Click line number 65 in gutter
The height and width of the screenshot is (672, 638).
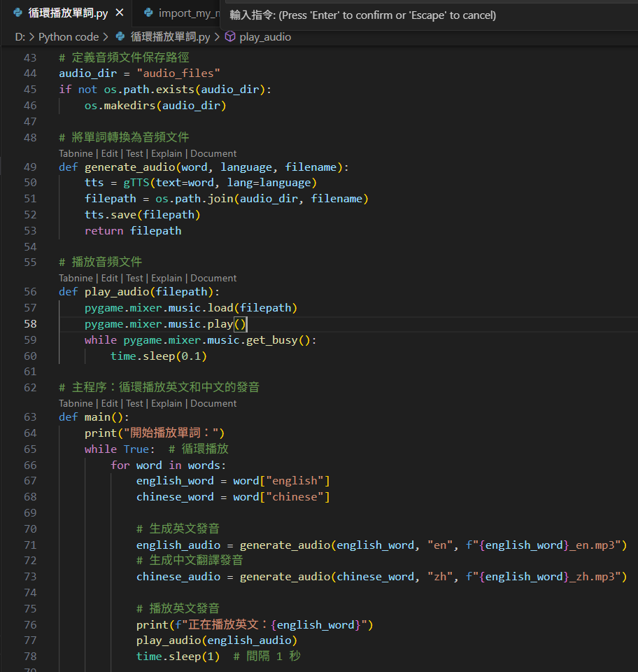pyautogui.click(x=30, y=449)
